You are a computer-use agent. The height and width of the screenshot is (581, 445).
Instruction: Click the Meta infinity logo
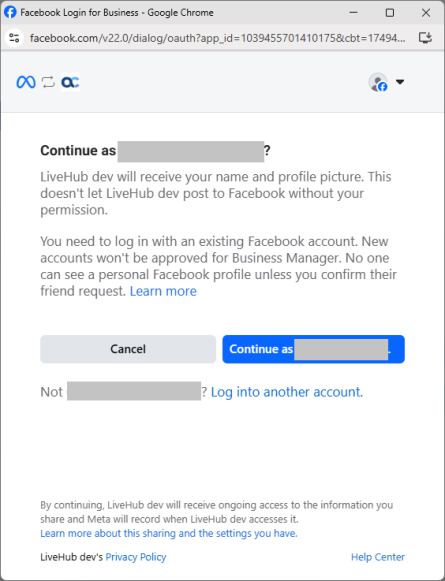pos(26,82)
